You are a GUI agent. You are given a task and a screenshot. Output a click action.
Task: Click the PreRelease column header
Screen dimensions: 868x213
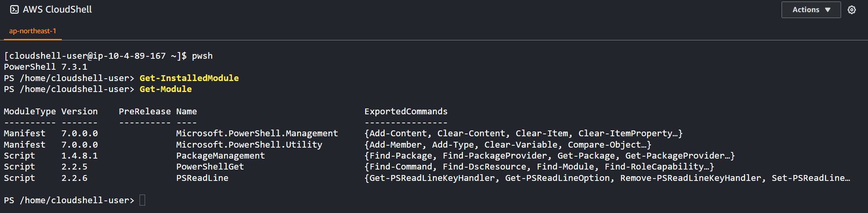[145, 111]
